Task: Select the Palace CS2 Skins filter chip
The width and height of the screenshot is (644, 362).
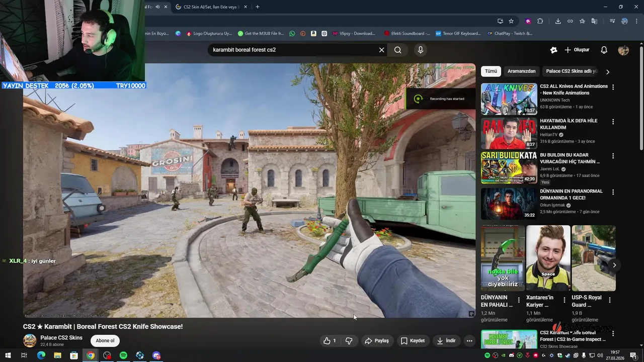Action: pyautogui.click(x=572, y=71)
